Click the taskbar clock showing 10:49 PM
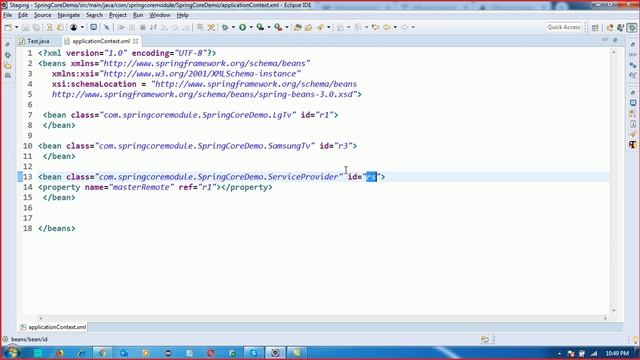 (617, 353)
